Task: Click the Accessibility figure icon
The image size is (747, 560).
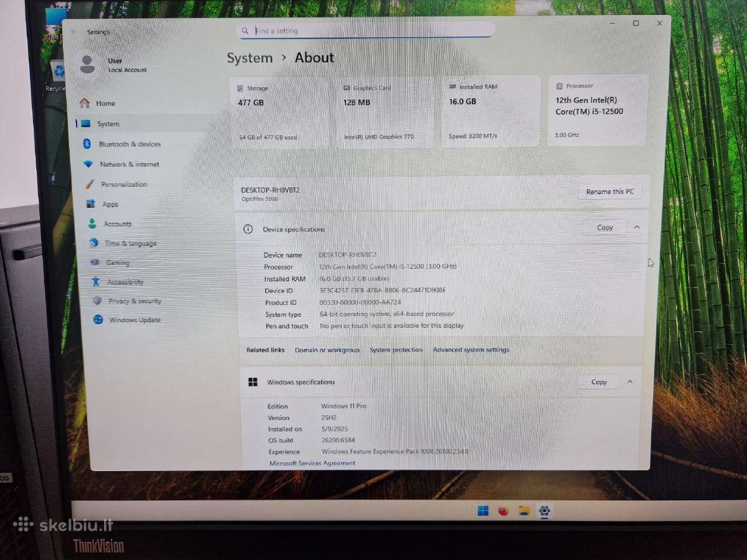Action: pos(95,282)
